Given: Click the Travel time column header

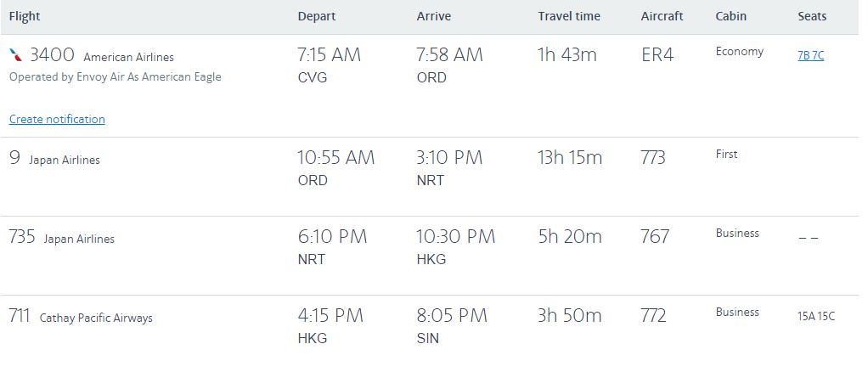Looking at the screenshot, I should click(568, 16).
